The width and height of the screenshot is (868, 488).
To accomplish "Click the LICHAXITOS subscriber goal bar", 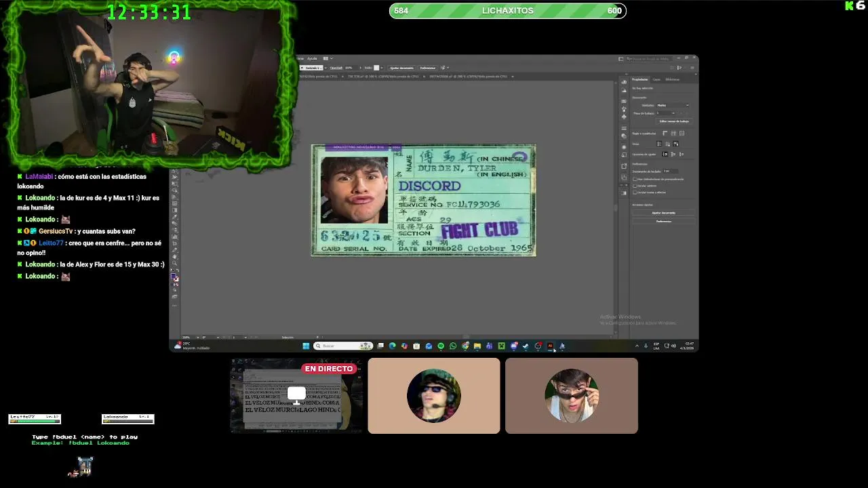I will tap(508, 11).
